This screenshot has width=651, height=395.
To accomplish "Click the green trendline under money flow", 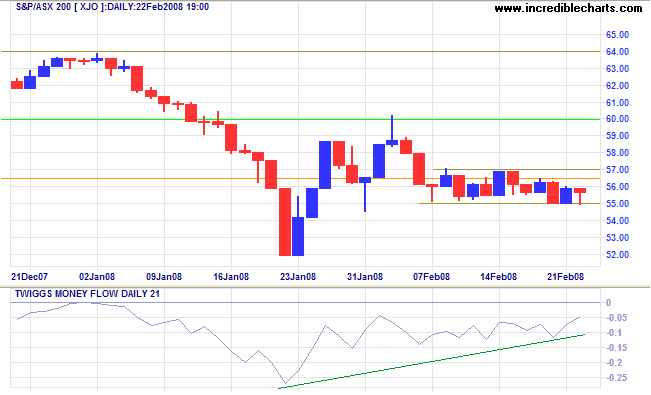I will tap(431, 361).
